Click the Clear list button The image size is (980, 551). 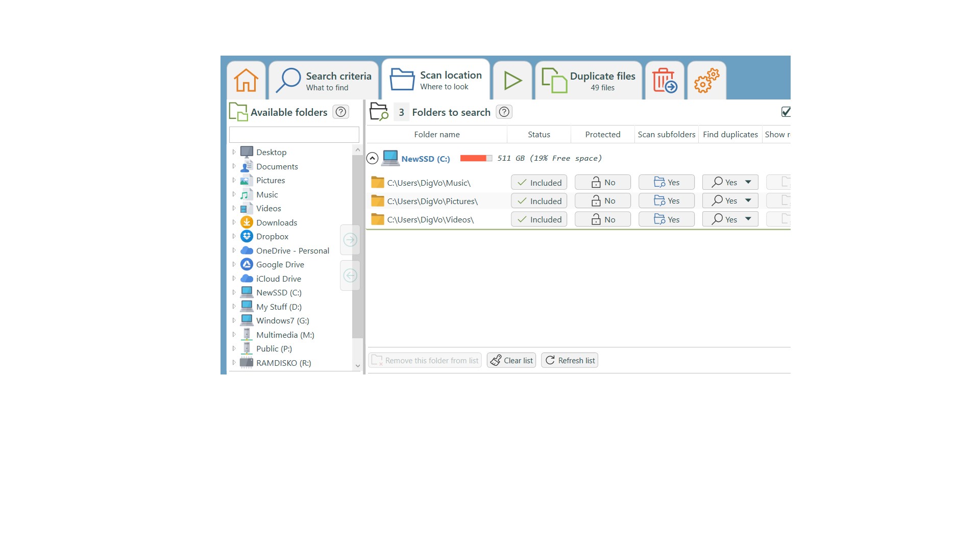511,360
